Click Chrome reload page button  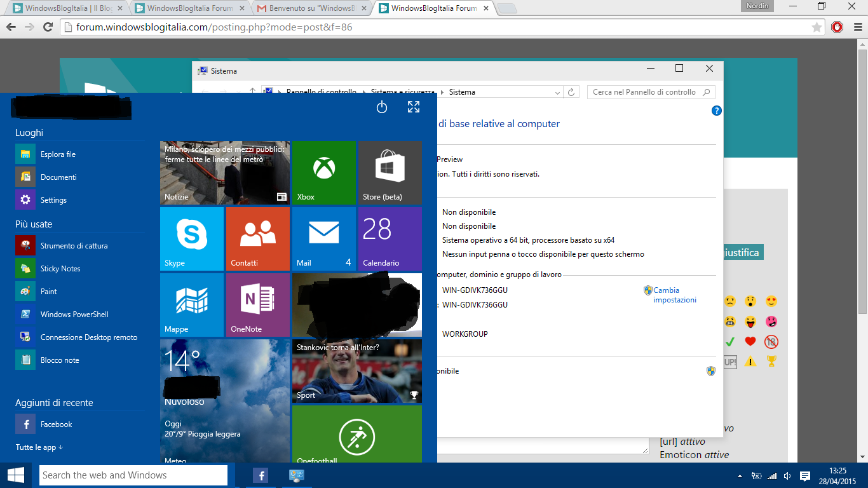coord(48,27)
